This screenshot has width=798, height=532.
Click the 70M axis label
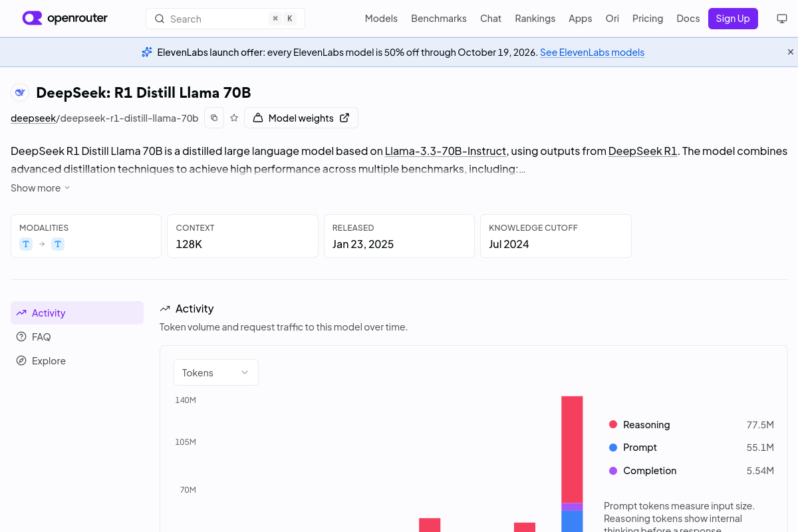[x=188, y=489]
